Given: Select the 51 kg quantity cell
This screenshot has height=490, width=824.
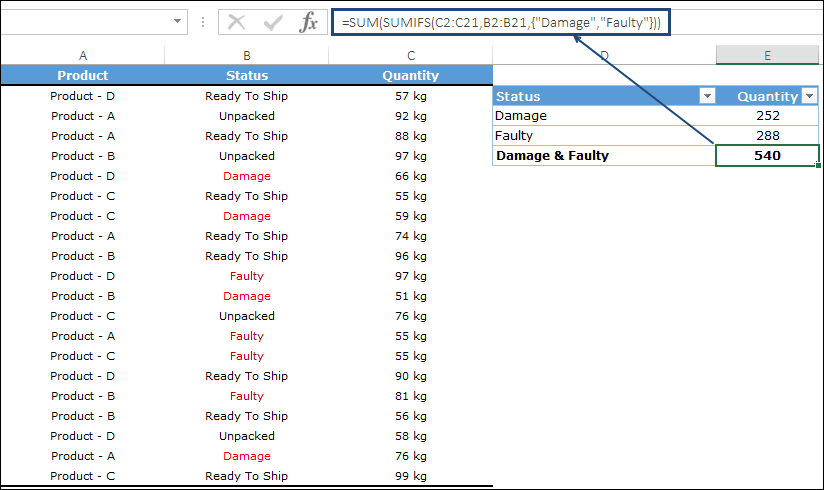Looking at the screenshot, I should 410,295.
